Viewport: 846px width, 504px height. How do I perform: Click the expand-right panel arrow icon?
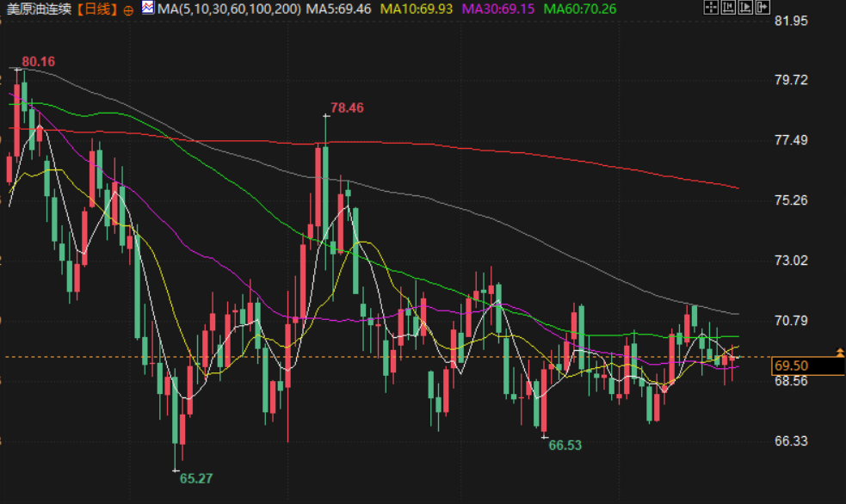762,9
